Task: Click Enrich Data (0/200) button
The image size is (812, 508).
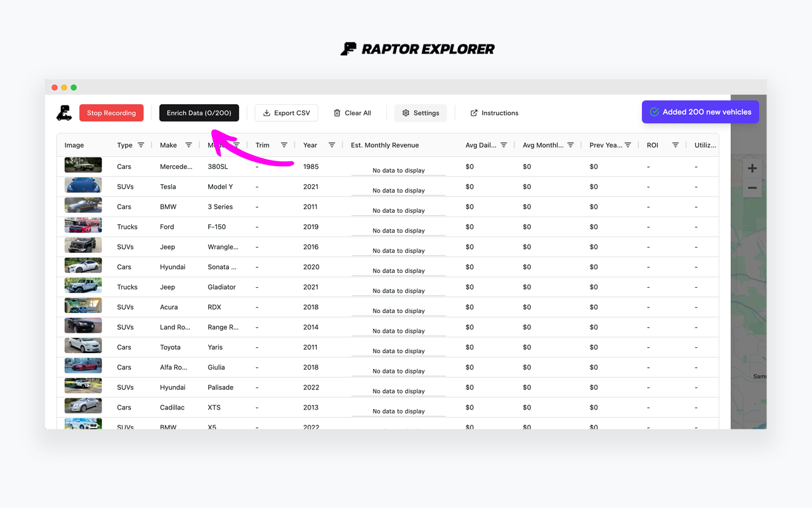Action: pyautogui.click(x=199, y=113)
